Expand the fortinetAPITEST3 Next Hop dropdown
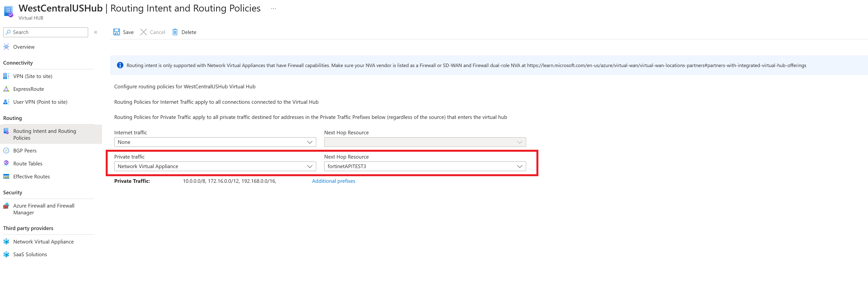Image resolution: width=868 pixels, height=301 pixels. coord(425,166)
